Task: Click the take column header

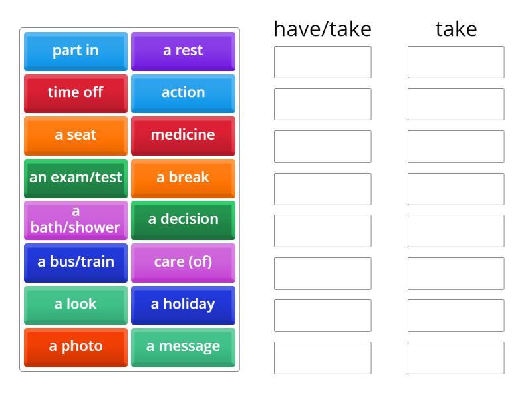Action: click(x=456, y=29)
